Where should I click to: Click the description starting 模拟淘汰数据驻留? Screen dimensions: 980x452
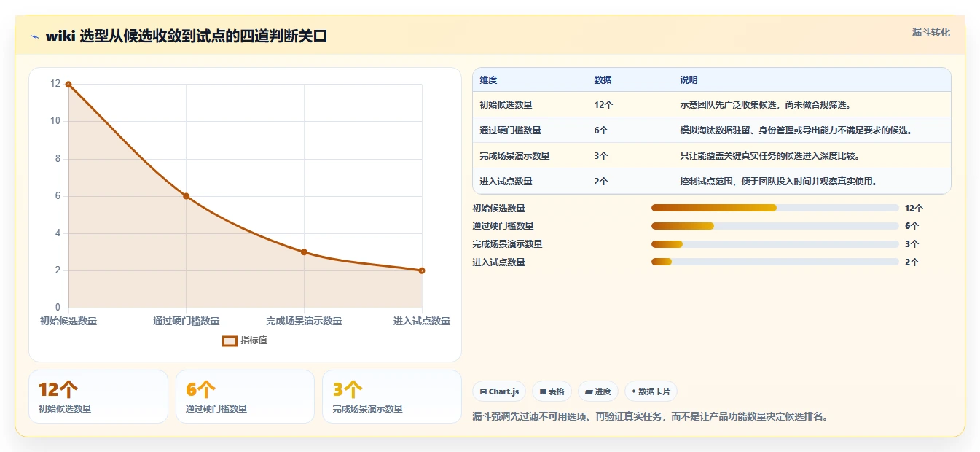pyautogui.click(x=796, y=130)
